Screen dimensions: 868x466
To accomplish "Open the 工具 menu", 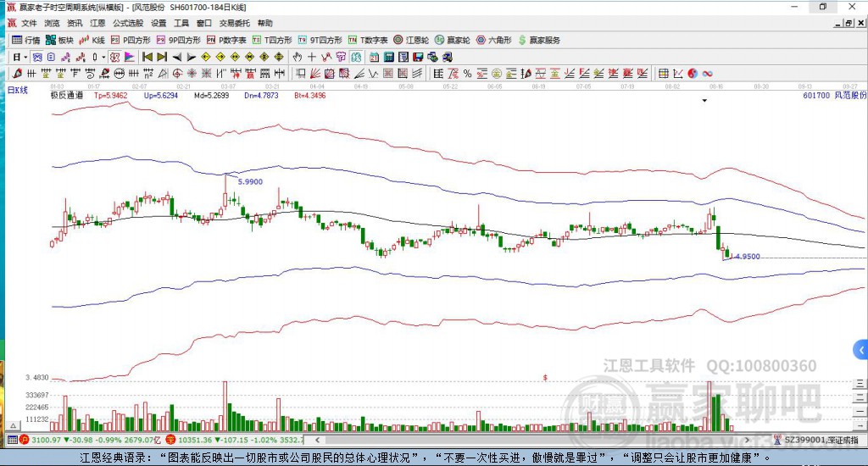I will 181,23.
